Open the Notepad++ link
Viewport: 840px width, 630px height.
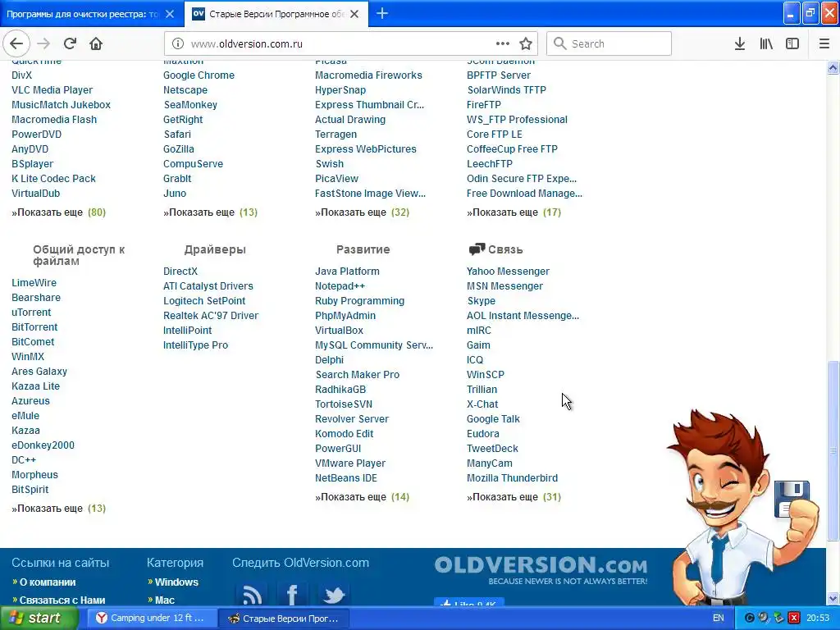340,286
